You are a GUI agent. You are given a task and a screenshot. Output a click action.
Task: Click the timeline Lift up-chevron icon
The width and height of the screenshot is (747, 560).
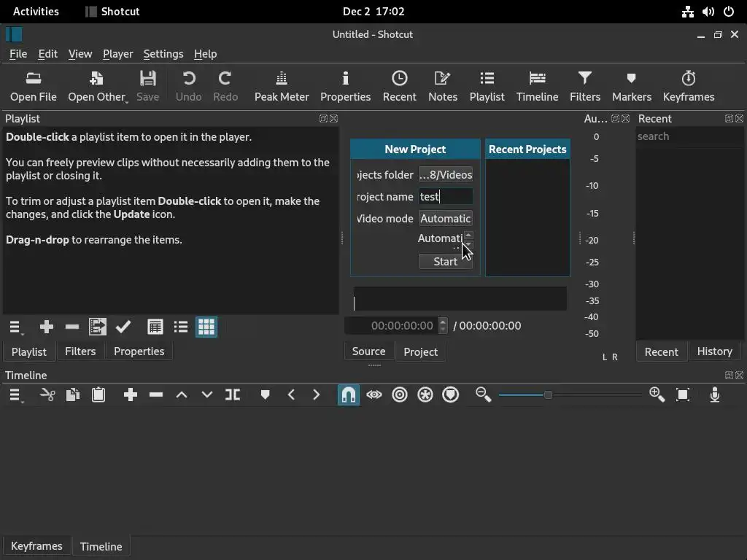(182, 394)
